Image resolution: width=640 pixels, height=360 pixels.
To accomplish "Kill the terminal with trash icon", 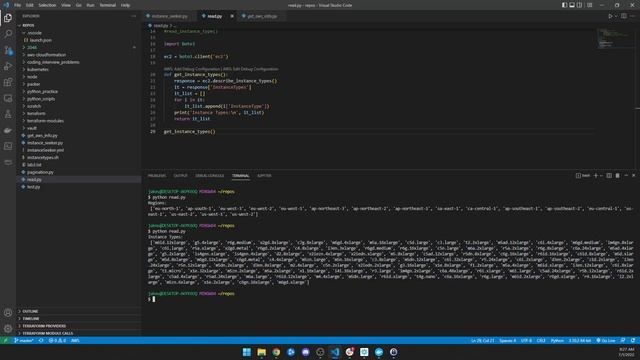I will coord(618,176).
